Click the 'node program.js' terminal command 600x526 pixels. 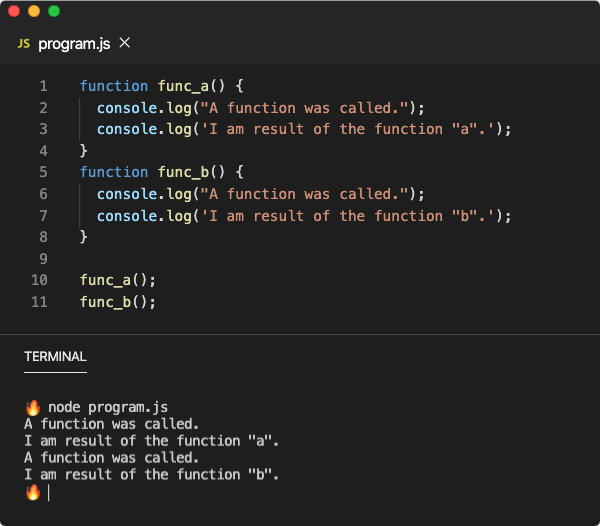click(x=108, y=407)
